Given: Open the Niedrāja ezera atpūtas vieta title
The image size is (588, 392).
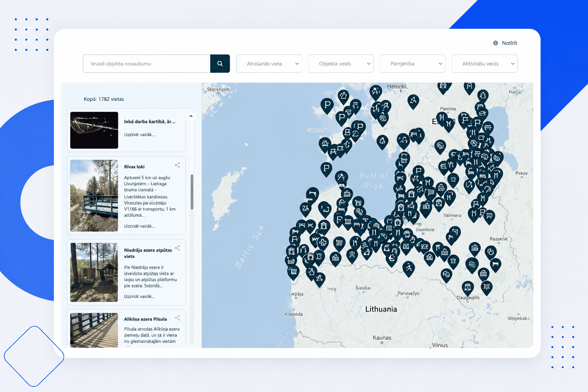Looking at the screenshot, I should pos(148,253).
